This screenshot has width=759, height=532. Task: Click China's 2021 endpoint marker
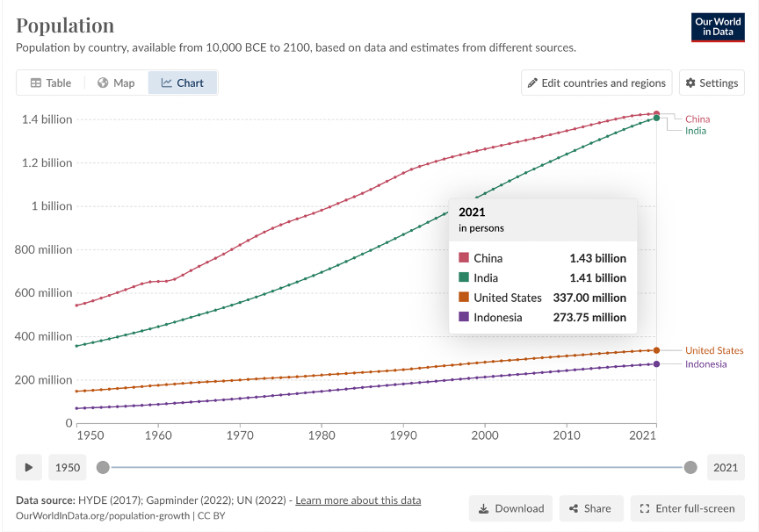point(656,113)
